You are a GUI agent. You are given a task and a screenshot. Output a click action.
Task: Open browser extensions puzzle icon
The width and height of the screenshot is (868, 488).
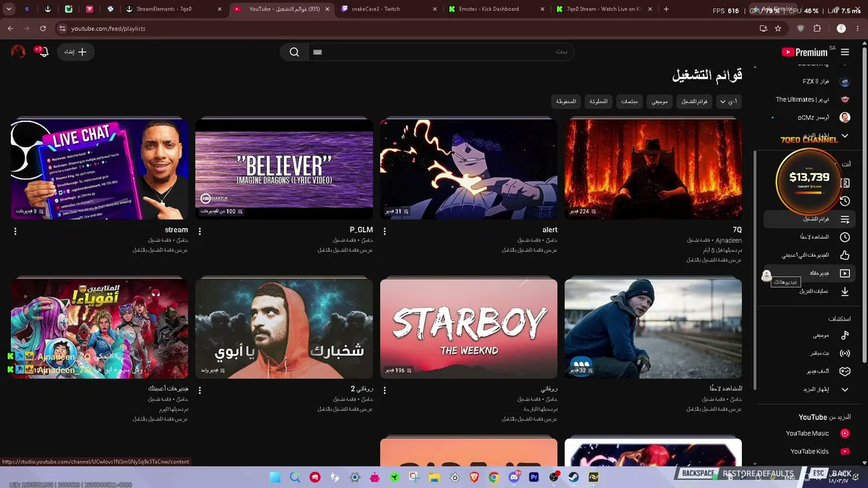[x=817, y=28]
